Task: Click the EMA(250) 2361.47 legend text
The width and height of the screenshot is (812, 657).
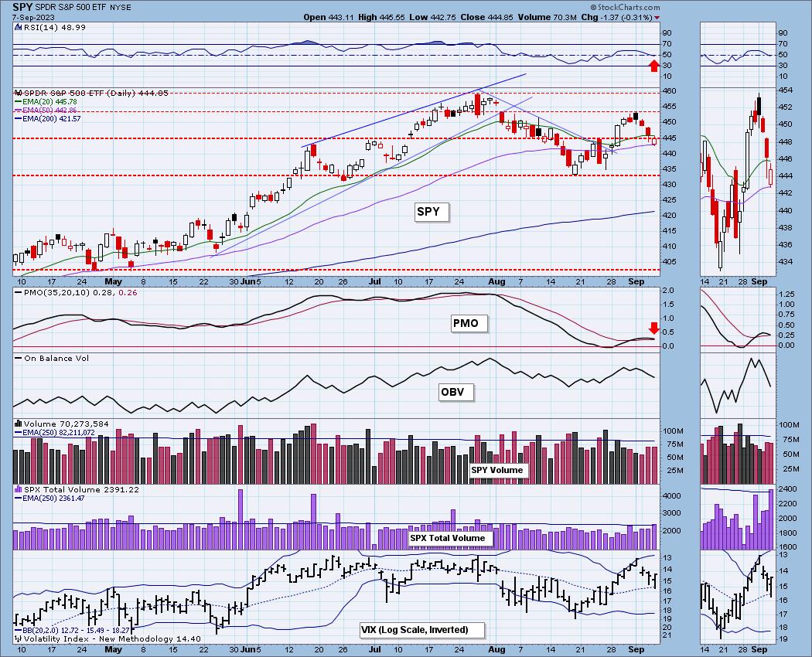Action: pyautogui.click(x=54, y=498)
